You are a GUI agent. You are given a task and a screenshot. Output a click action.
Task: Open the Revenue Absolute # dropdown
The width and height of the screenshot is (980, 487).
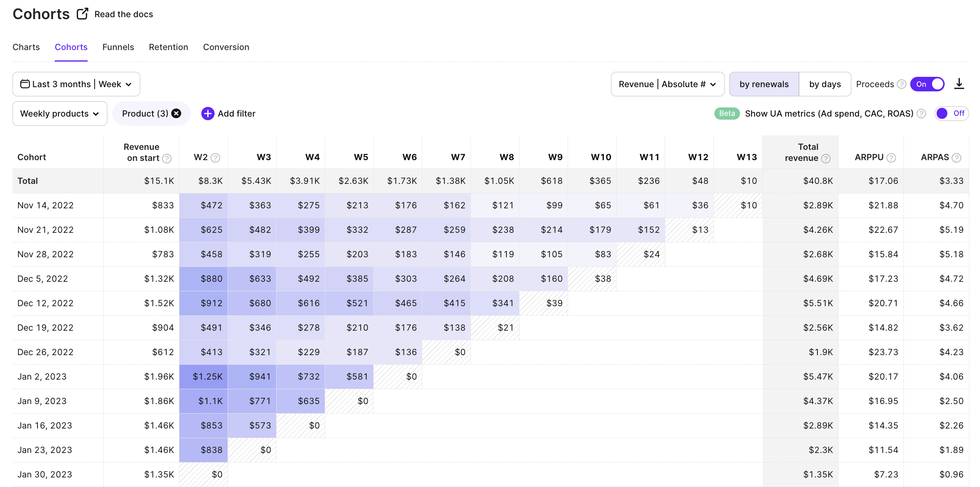[x=667, y=84]
